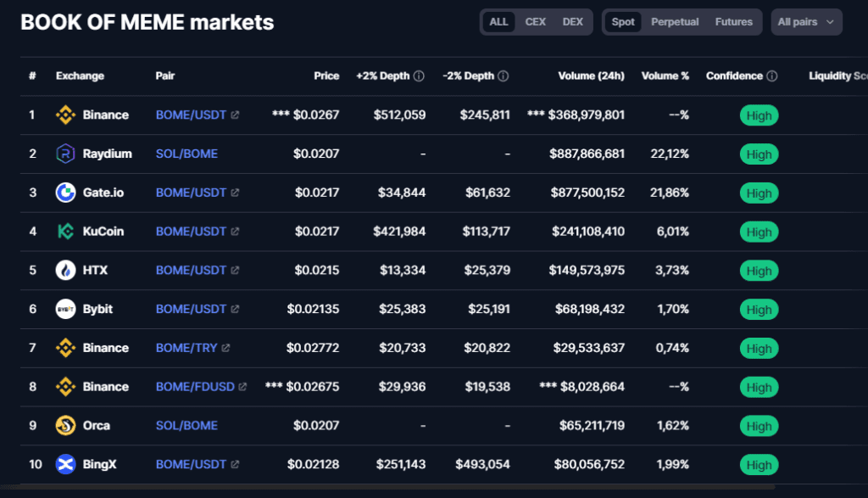This screenshot has width=868, height=498.
Task: Click the Raydium exchange logo icon
Action: 65,154
